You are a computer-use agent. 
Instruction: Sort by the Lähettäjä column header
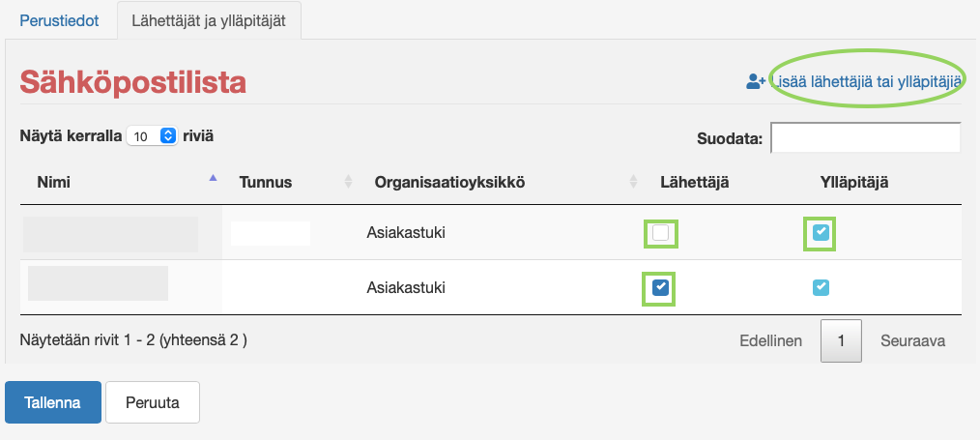(x=694, y=182)
